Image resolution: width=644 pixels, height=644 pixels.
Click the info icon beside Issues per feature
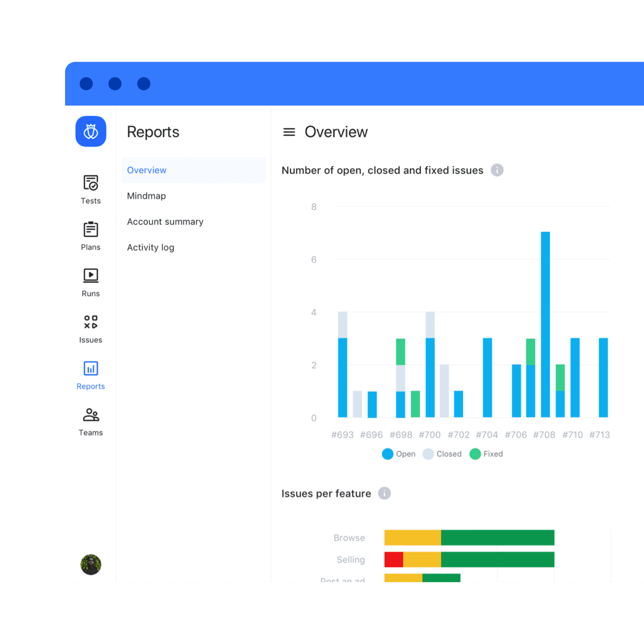(384, 493)
